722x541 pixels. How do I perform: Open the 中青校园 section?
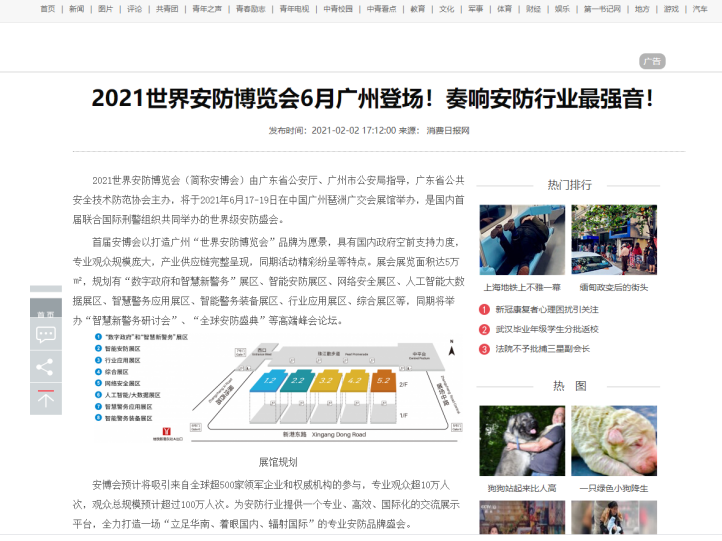[x=338, y=9]
